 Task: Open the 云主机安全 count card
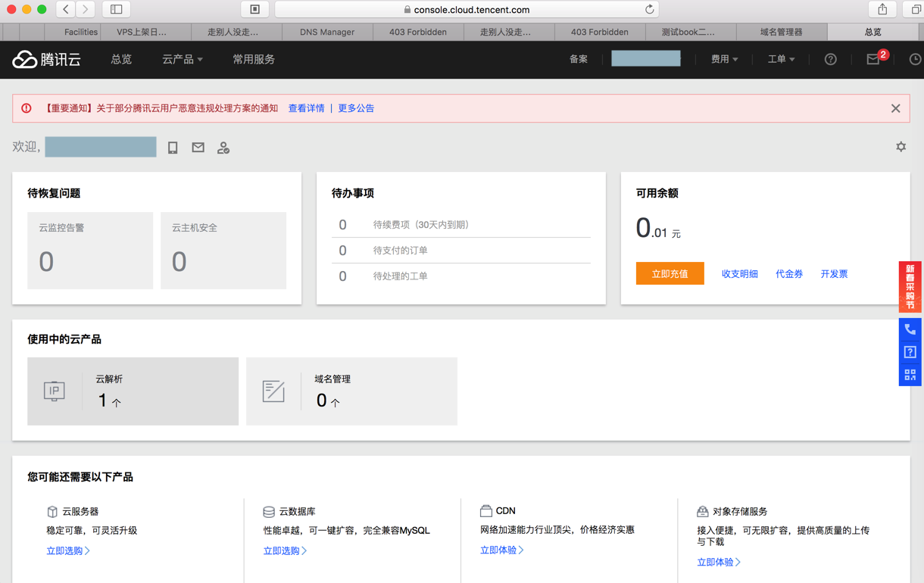tap(223, 251)
